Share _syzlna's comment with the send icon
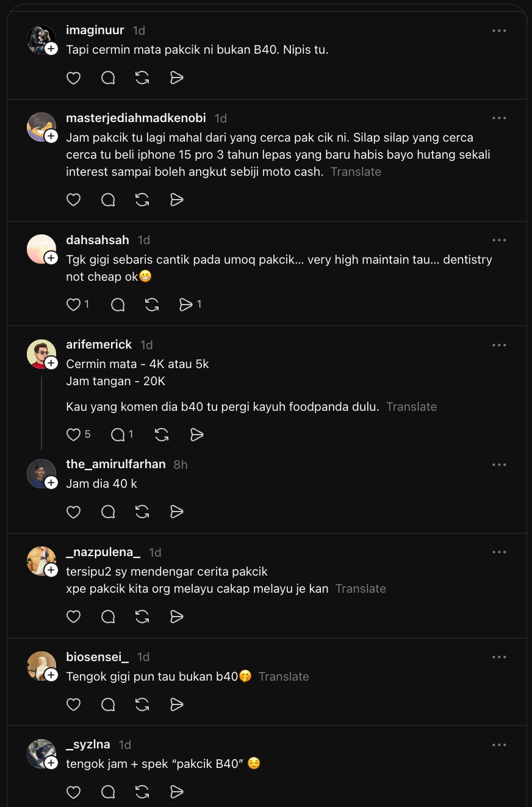The height and width of the screenshot is (807, 532). (177, 792)
